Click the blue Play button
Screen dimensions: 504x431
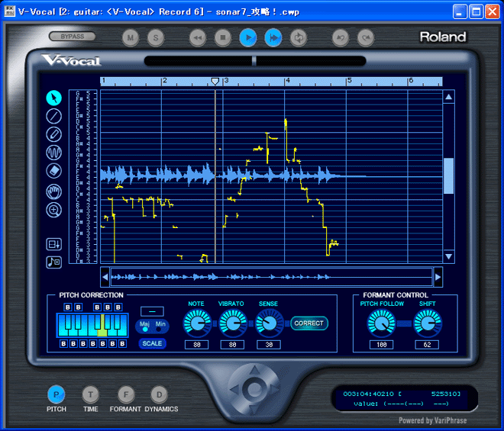pyautogui.click(x=248, y=38)
